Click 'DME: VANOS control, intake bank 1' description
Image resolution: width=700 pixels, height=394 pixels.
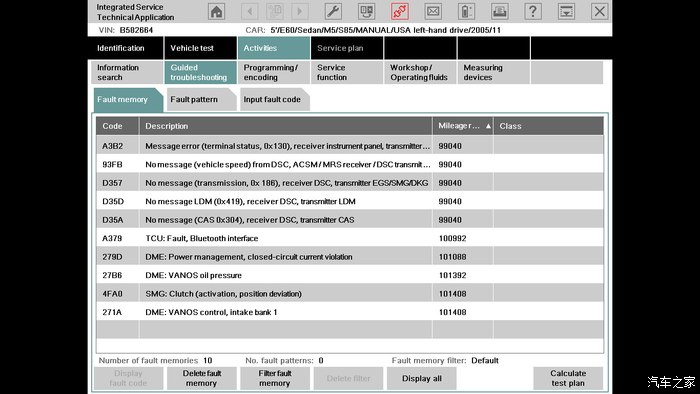point(211,312)
